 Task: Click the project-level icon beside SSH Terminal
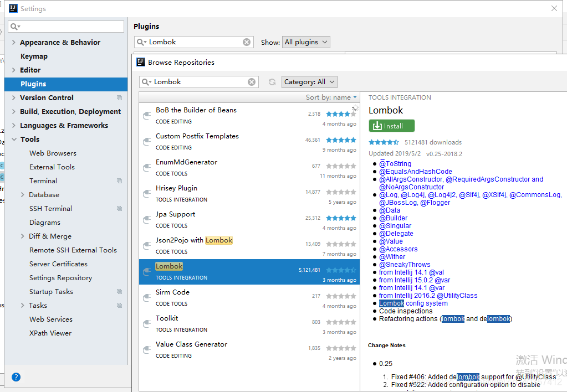[x=119, y=209]
